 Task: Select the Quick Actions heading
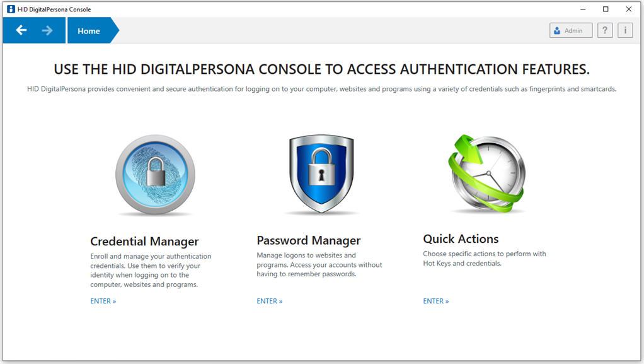click(461, 239)
